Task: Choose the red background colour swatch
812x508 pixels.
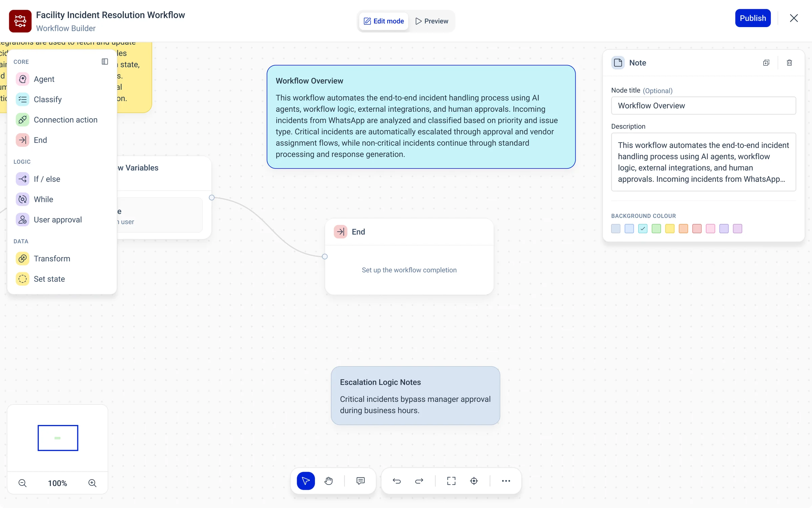Action: click(697, 229)
